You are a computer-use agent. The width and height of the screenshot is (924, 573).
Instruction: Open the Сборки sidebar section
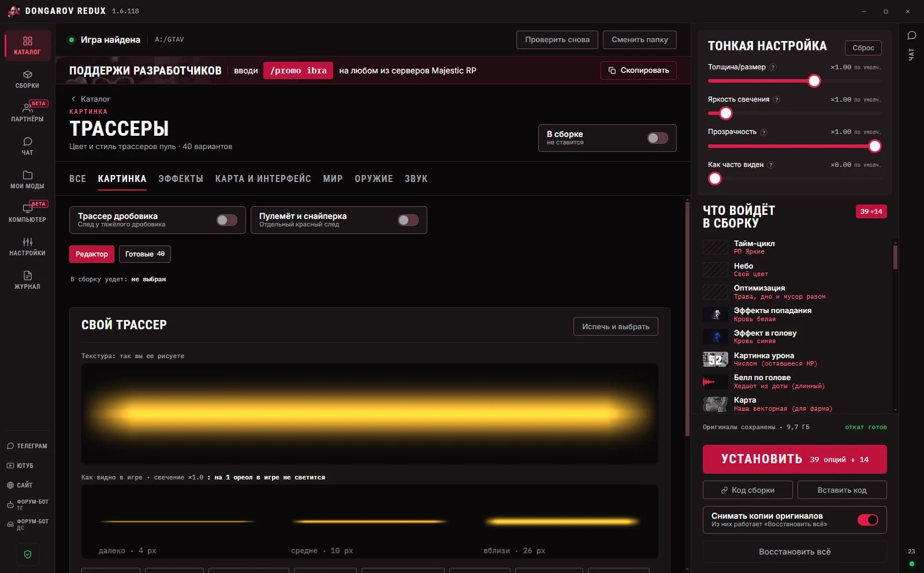[x=27, y=79]
